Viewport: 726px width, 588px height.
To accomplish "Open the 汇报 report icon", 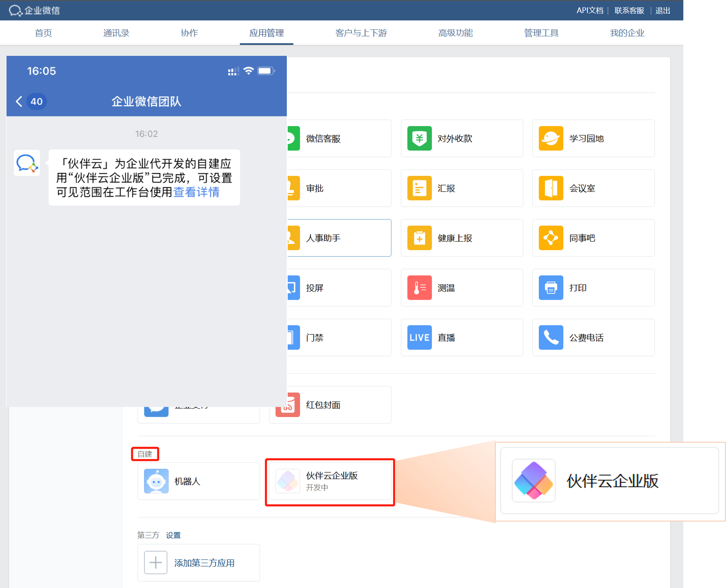I will (x=419, y=188).
